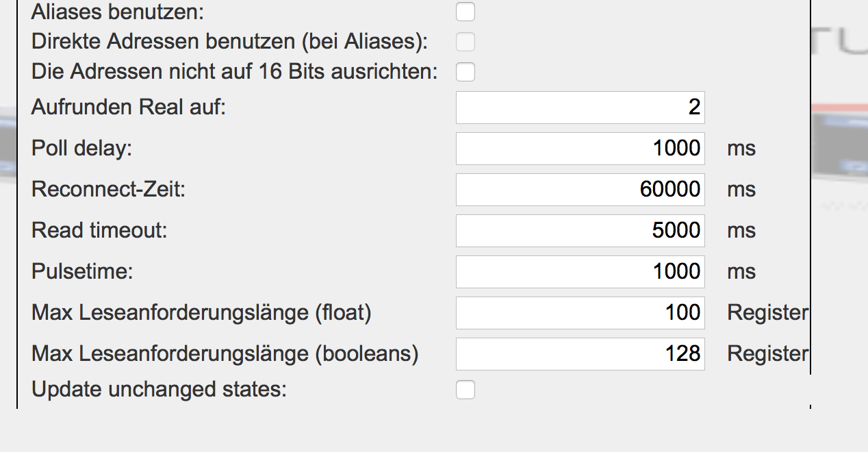This screenshot has width=868, height=452.
Task: Select the Reconnect-Zeit field showing 60000
Action: pos(580,190)
